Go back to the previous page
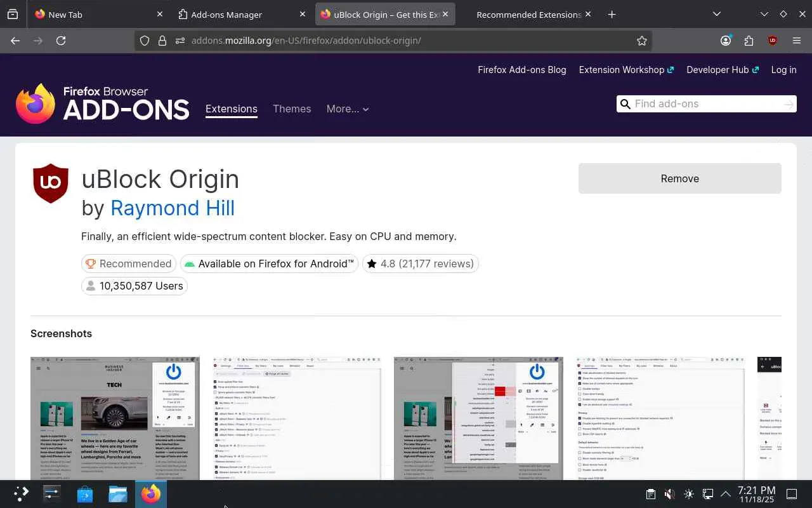812x508 pixels. 15,41
